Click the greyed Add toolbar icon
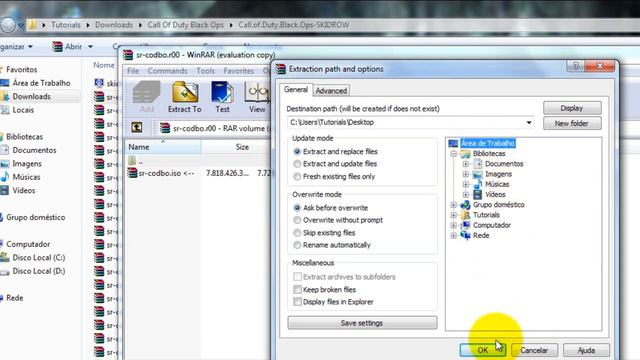Screen dimensions: 640x360 click(147, 92)
